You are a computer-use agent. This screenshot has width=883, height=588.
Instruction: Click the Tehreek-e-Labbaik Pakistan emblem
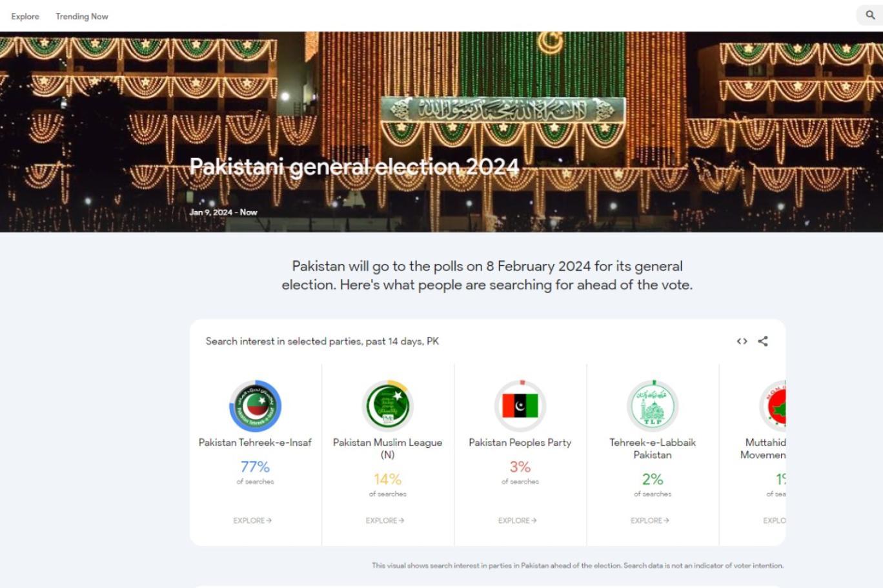click(x=653, y=406)
